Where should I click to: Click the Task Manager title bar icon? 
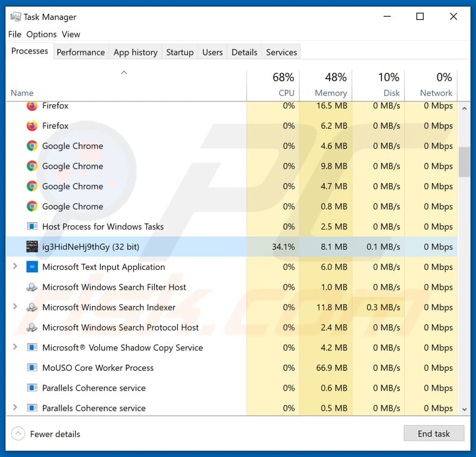coord(15,17)
